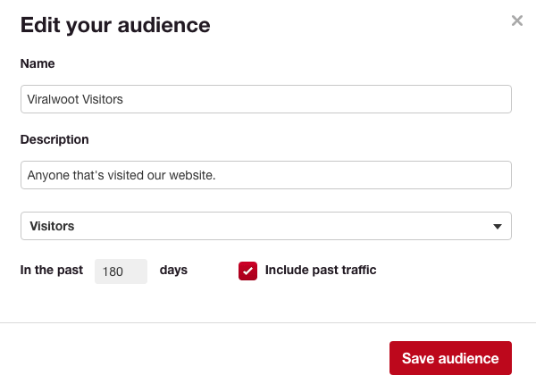The height and width of the screenshot is (392, 536).
Task: Open the Visitors dropdown
Action: (266, 226)
